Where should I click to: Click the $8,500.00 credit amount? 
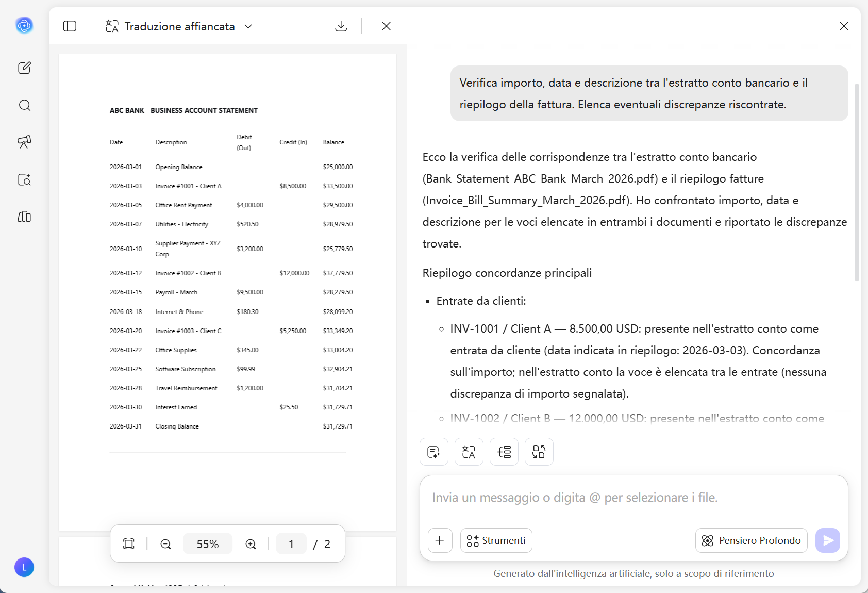coord(293,186)
